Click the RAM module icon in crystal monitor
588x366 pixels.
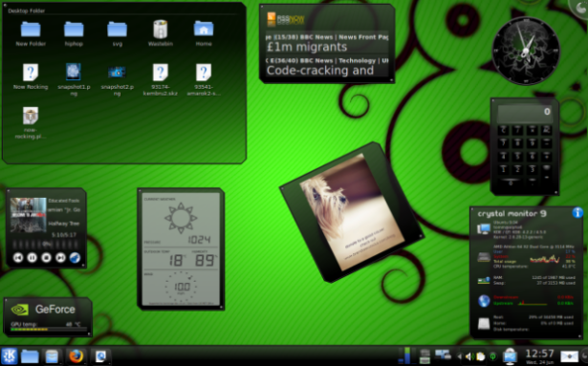pyautogui.click(x=484, y=280)
